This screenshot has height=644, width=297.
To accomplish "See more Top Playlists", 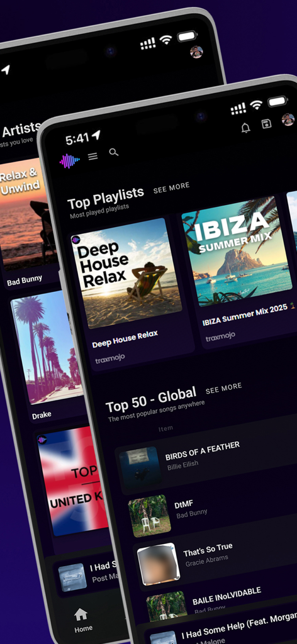I will (x=171, y=187).
